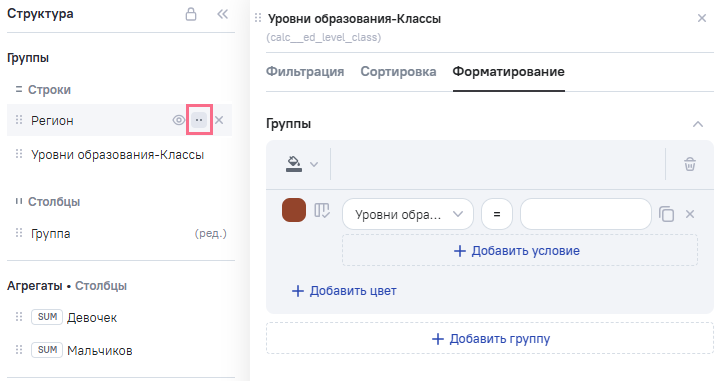Open the Уровни обра... field dropdown
Viewport: 726px width, 381px height.
coord(408,214)
